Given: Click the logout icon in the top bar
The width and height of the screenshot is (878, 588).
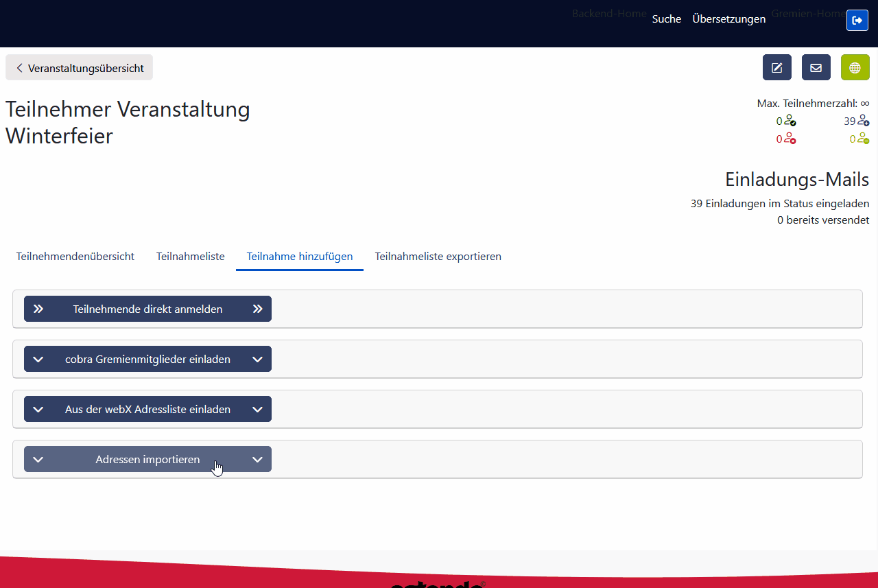Looking at the screenshot, I should (857, 20).
